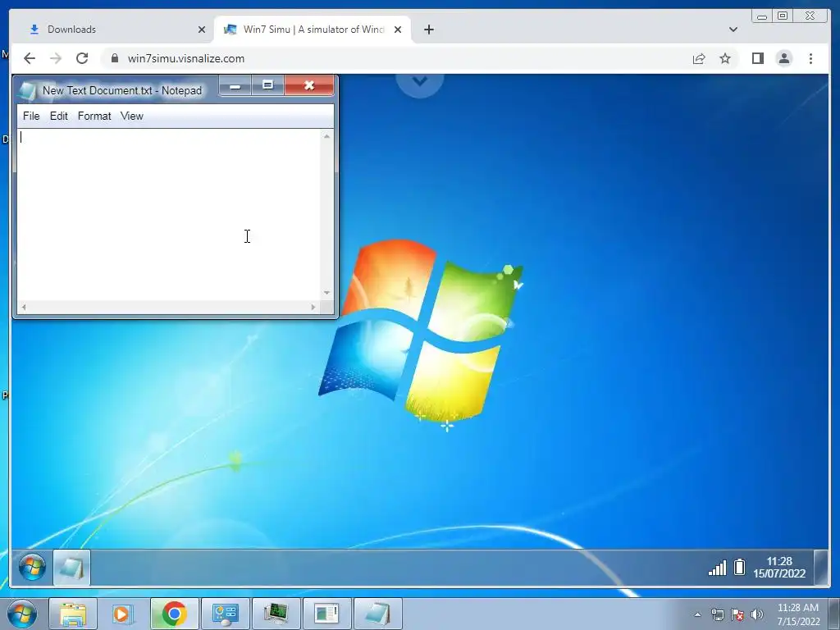840x630 pixels.
Task: Click simulator Show Desktop strip
Action: tap(820, 568)
